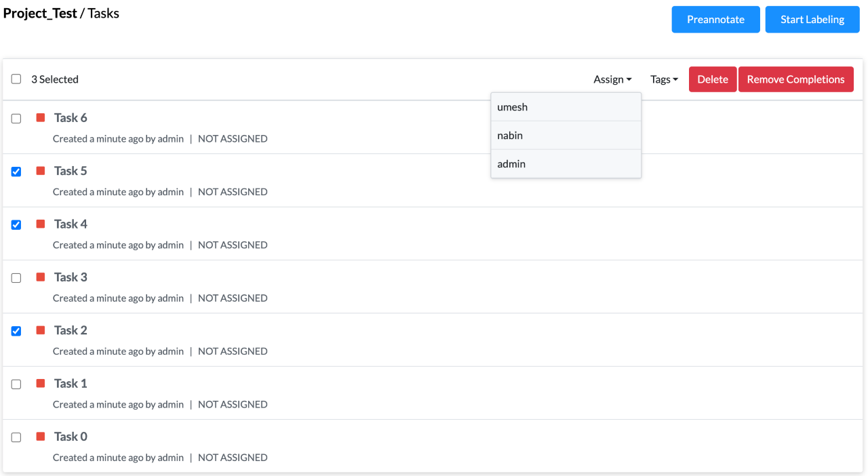Click 'Created a minute ago by admin' under Task 3

pyautogui.click(x=119, y=298)
